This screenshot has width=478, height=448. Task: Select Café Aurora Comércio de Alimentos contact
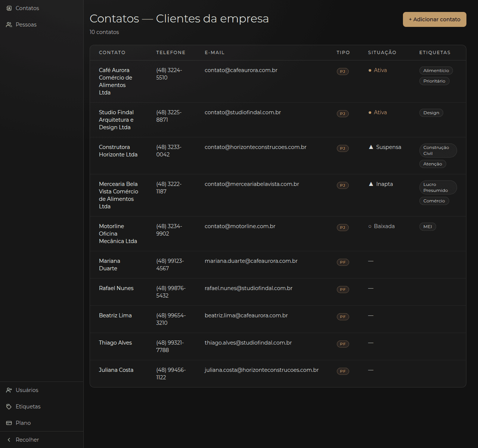tap(115, 81)
